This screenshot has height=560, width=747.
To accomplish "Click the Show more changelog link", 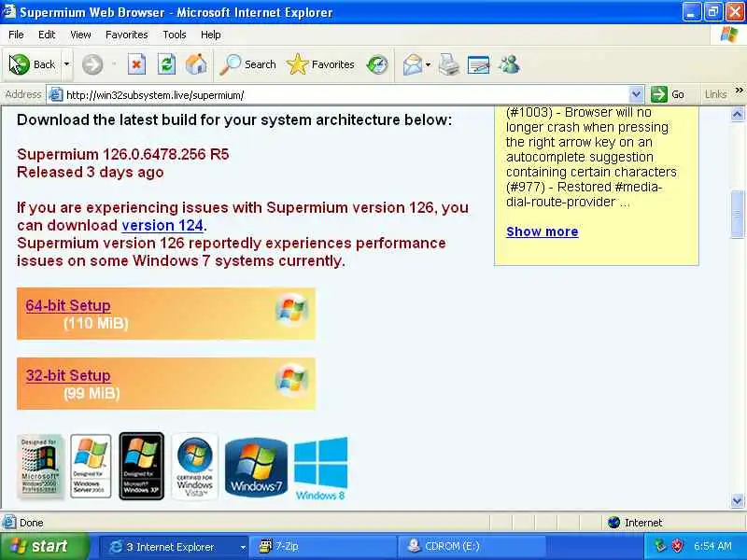I will pos(543,231).
